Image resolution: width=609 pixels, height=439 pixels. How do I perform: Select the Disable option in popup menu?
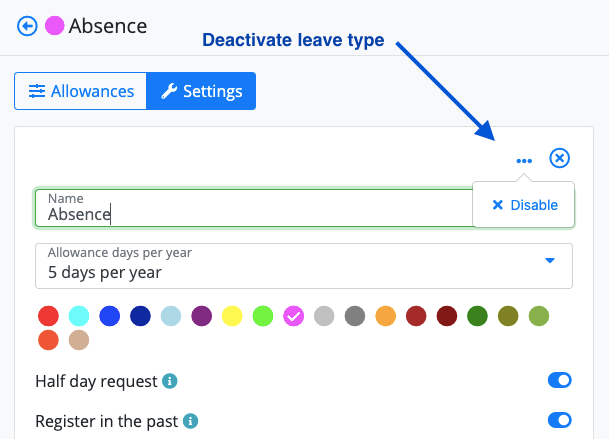point(524,205)
